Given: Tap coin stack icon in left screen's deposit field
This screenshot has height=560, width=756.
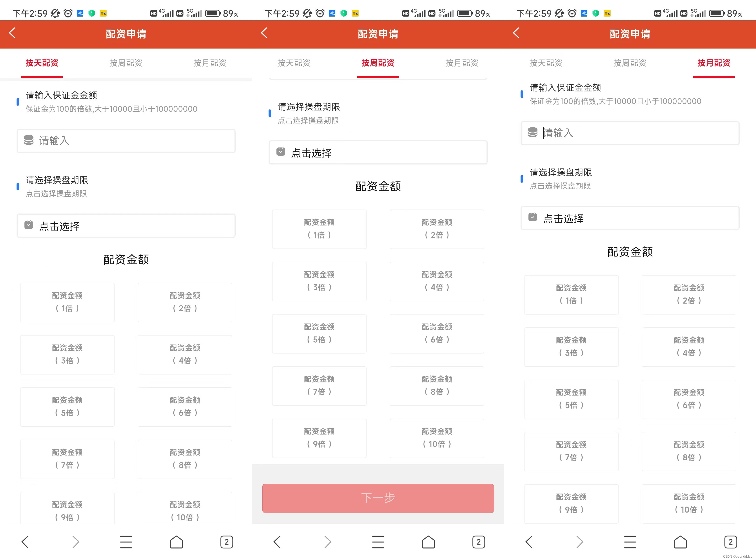Looking at the screenshot, I should (29, 140).
